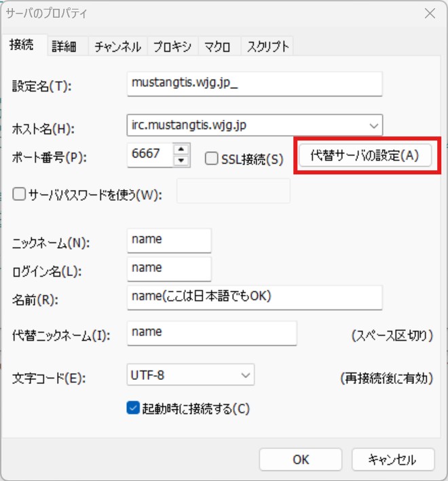Close the サーバのプロパティ dialog

point(430,13)
